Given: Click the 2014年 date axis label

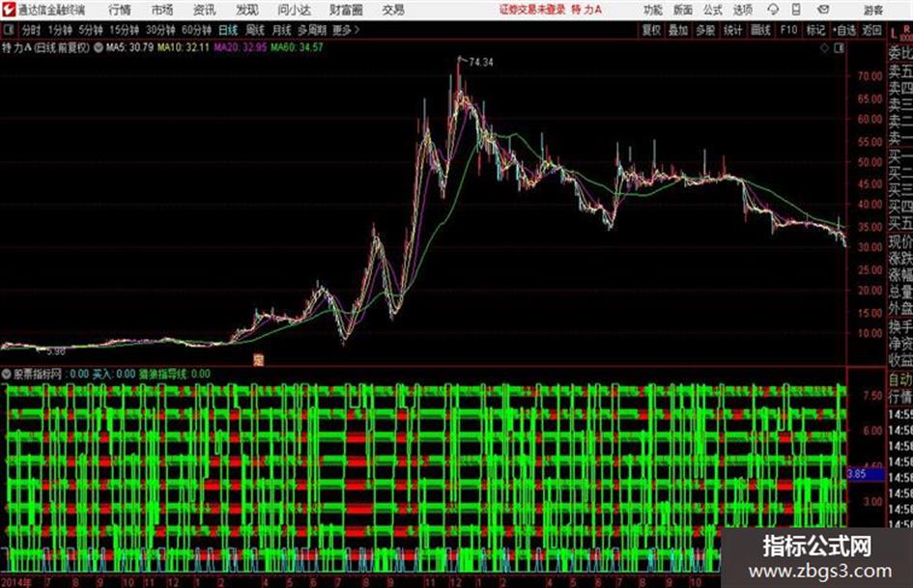Looking at the screenshot, I should 16,581.
